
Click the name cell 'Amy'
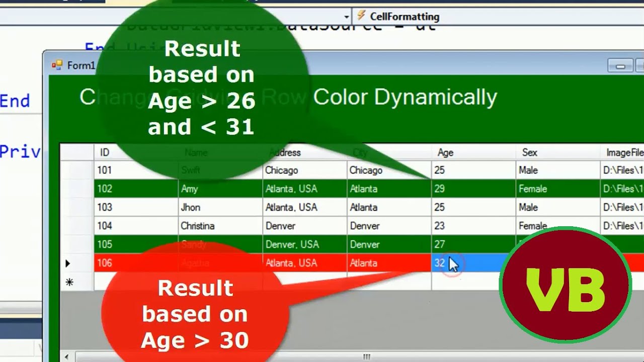[220, 189]
